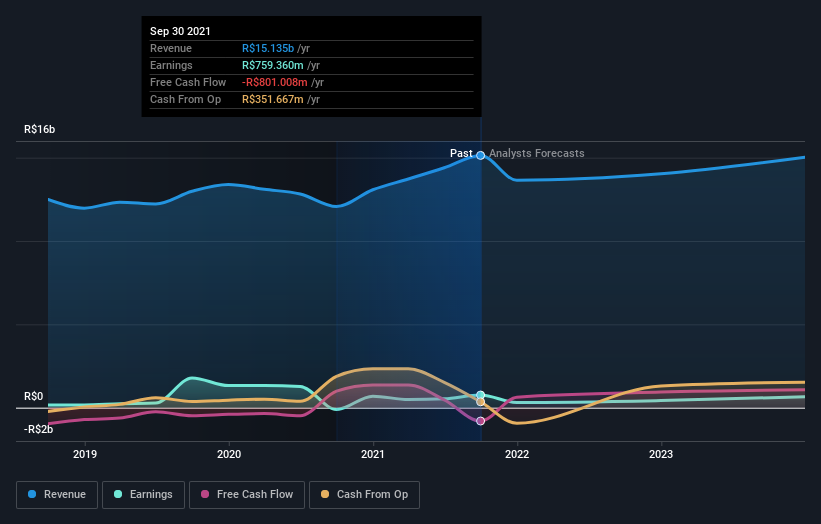This screenshot has width=821, height=524.
Task: Click the Free Cash Flow data point marker
Action: coord(480,421)
